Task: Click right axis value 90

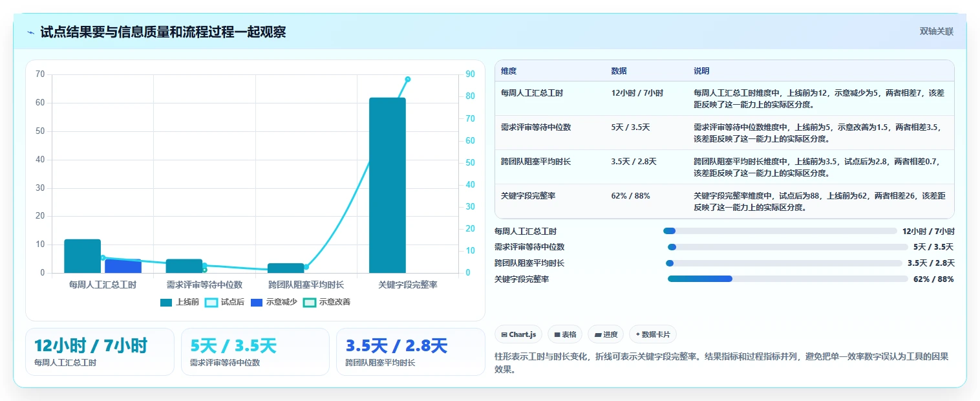Action: click(470, 74)
